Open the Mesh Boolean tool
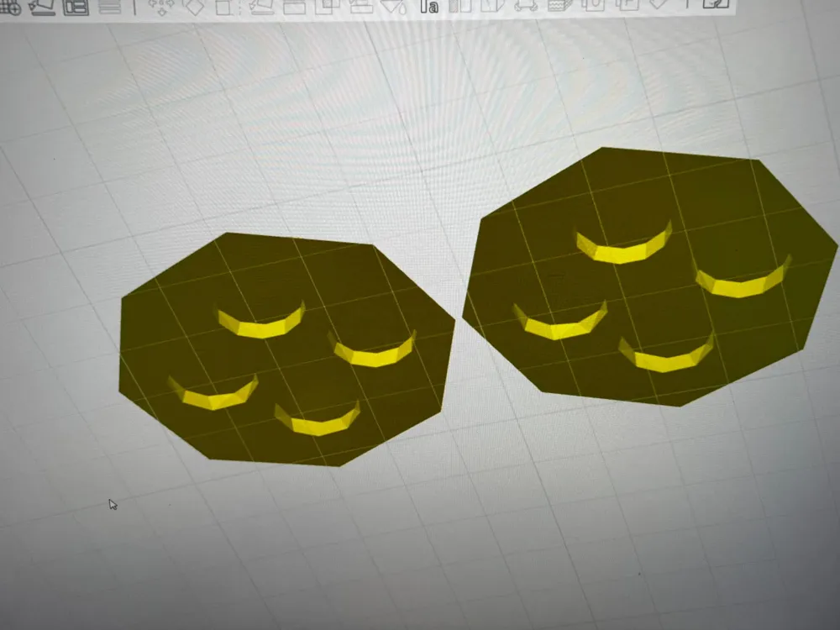The image size is (840, 630). [x=328, y=6]
